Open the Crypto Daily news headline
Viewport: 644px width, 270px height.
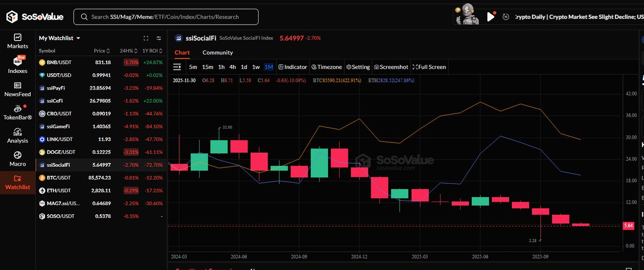[x=579, y=17]
